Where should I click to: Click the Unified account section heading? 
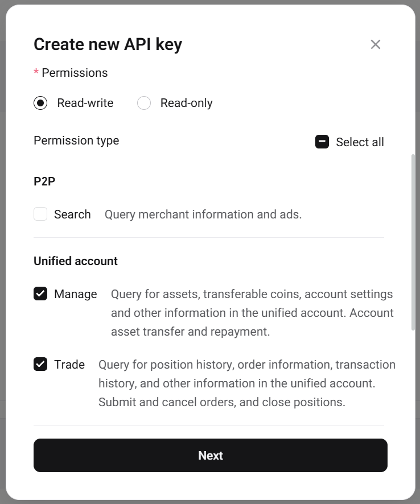tap(76, 261)
